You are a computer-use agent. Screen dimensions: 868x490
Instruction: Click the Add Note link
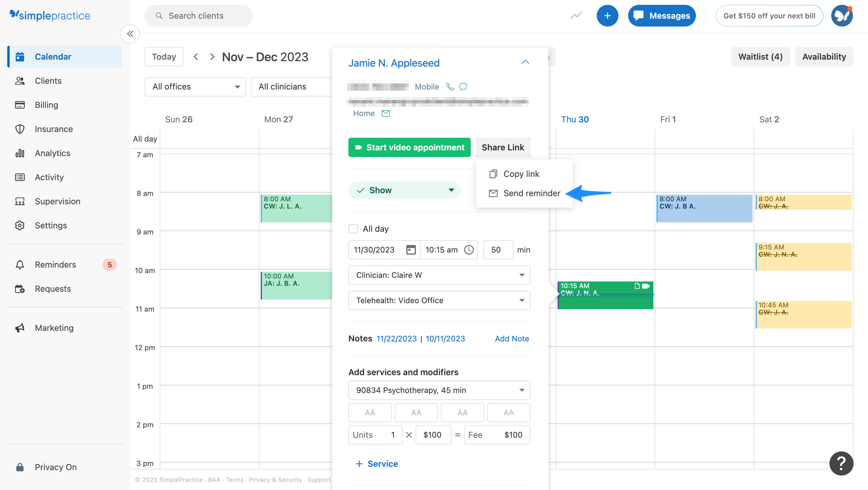pyautogui.click(x=511, y=339)
